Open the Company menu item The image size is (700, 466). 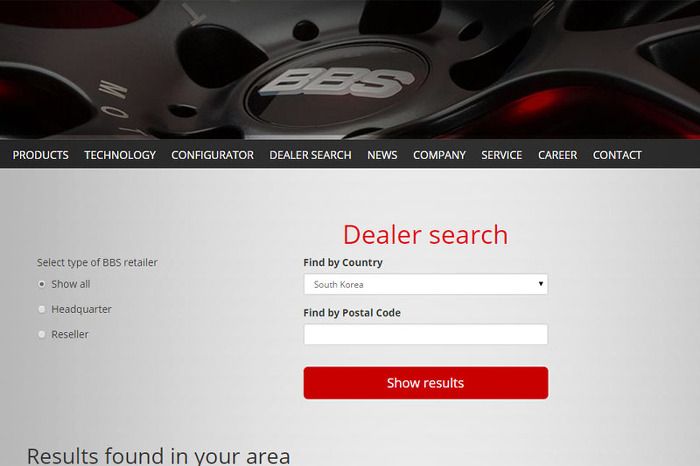(x=439, y=155)
